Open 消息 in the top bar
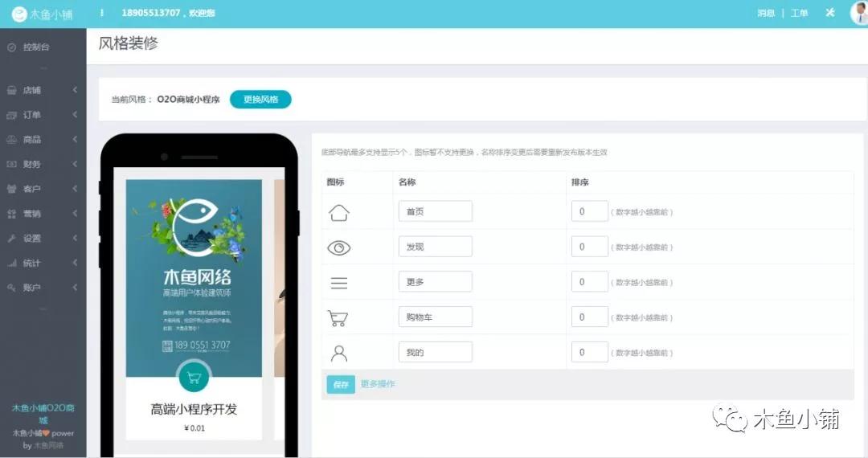868x458 pixels. (x=765, y=13)
